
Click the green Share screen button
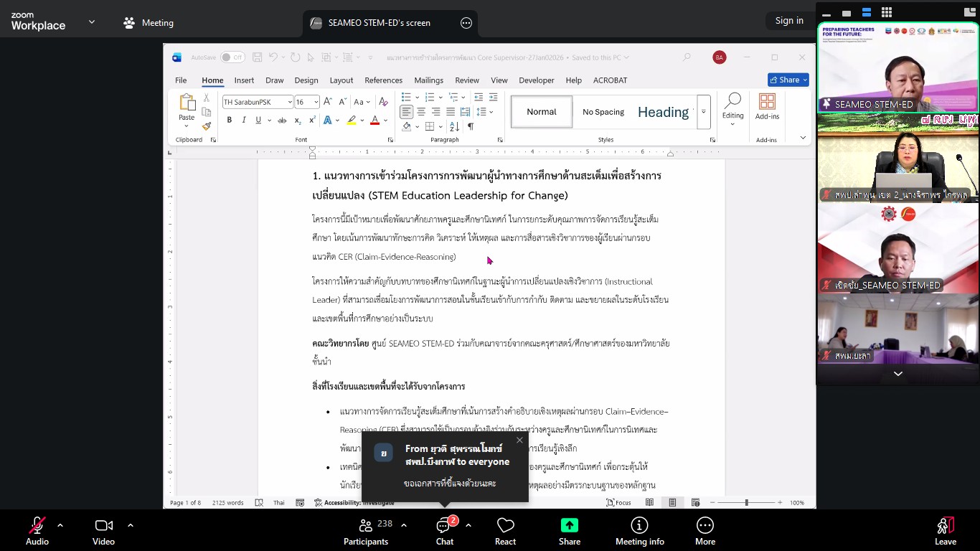570,531
